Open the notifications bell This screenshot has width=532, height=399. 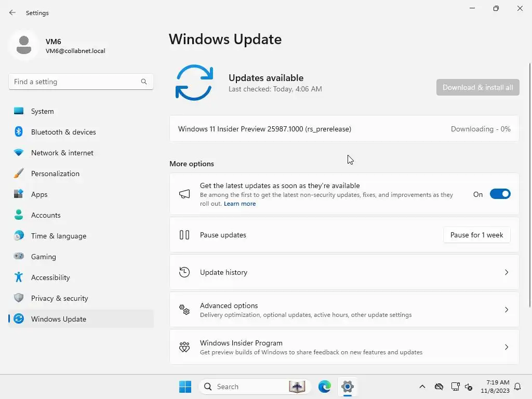pos(517,387)
